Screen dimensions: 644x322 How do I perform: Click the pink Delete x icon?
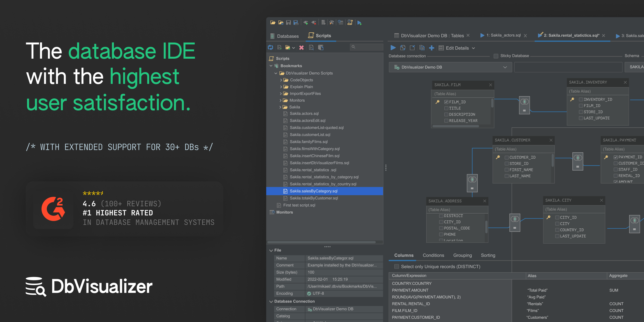tap(301, 48)
